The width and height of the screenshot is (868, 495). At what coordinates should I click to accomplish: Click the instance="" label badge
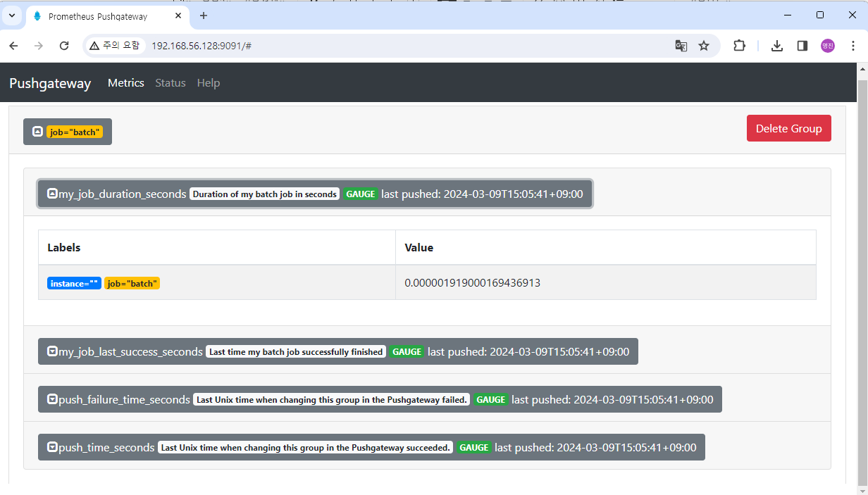coord(74,283)
